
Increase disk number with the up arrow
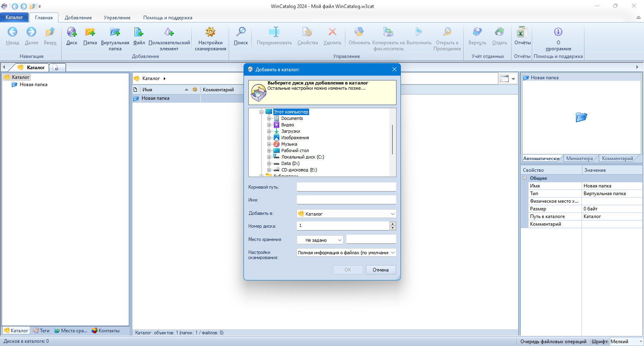tap(393, 224)
